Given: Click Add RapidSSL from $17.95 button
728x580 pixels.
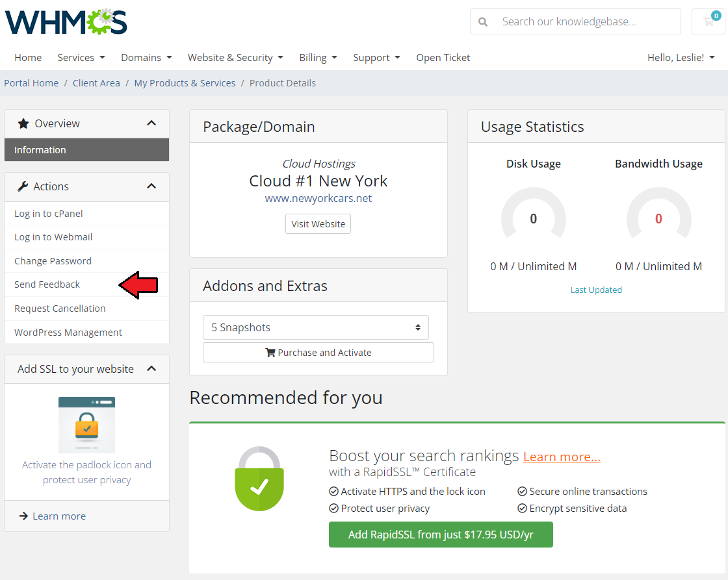Looking at the screenshot, I should (x=441, y=535).
